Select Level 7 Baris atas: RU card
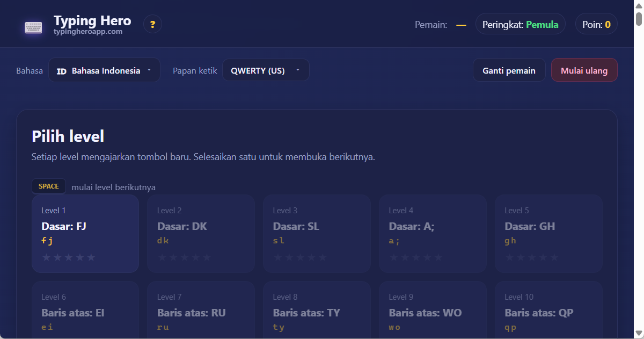The height and width of the screenshot is (339, 644). pyautogui.click(x=201, y=310)
